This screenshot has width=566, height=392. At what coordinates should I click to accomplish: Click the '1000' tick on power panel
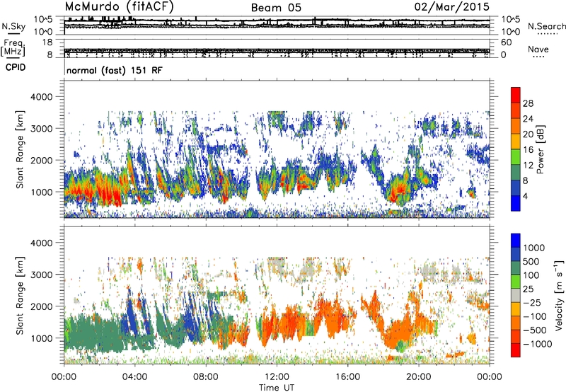pyautogui.click(x=41, y=192)
